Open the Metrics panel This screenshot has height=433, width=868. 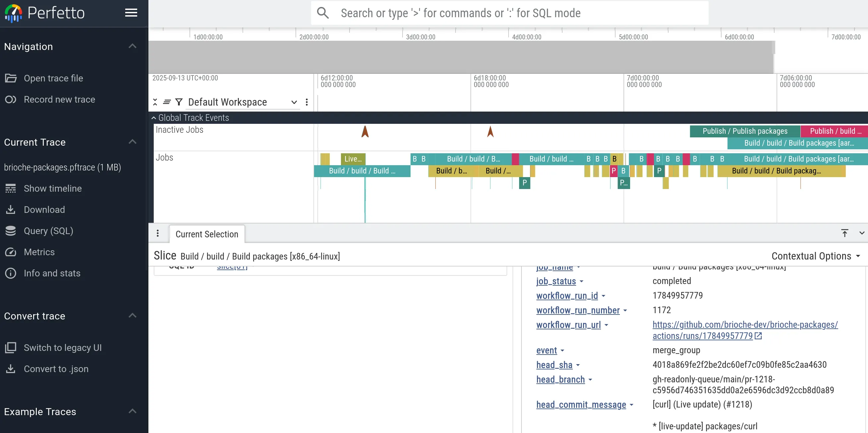pos(39,252)
